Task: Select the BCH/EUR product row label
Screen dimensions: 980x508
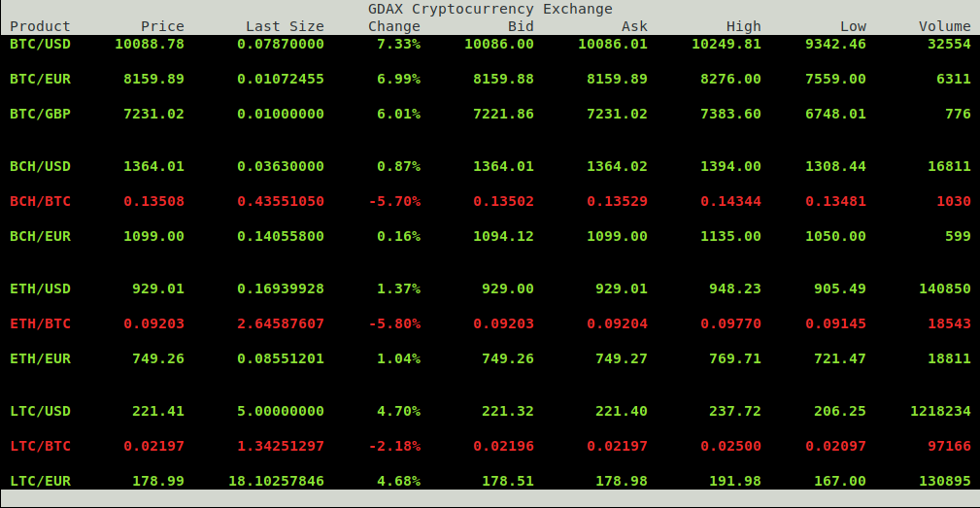Action: click(40, 236)
